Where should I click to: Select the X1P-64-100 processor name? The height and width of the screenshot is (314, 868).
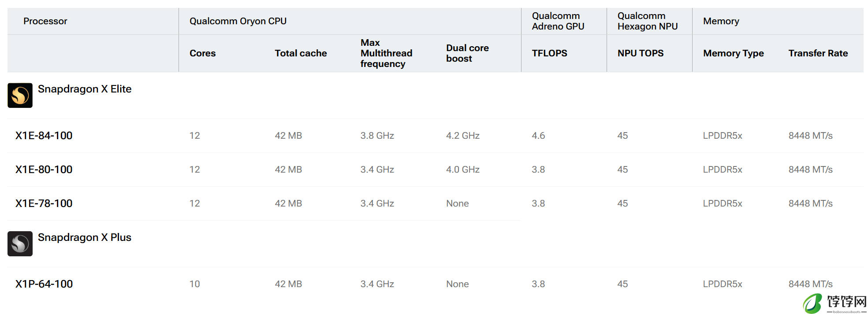coord(44,284)
